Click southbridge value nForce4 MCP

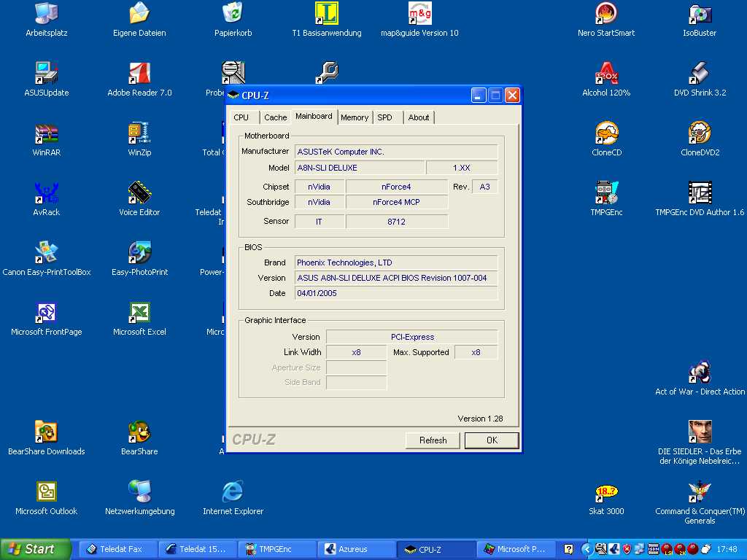click(x=396, y=202)
